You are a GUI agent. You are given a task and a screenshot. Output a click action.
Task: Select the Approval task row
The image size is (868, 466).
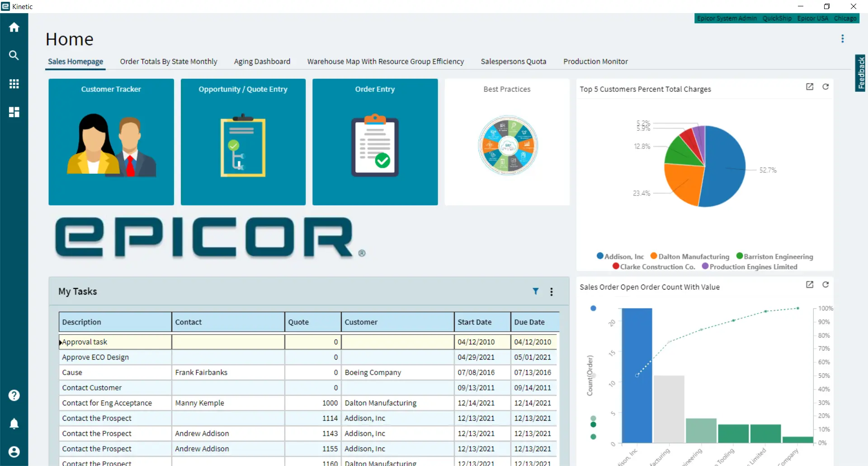[x=309, y=342]
